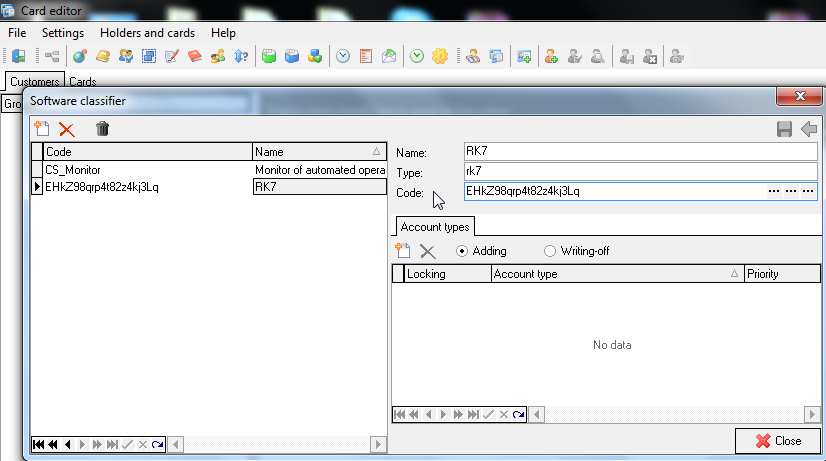The image size is (826, 461).
Task: Click the picture with green plus toolbar icon
Action: 524,56
